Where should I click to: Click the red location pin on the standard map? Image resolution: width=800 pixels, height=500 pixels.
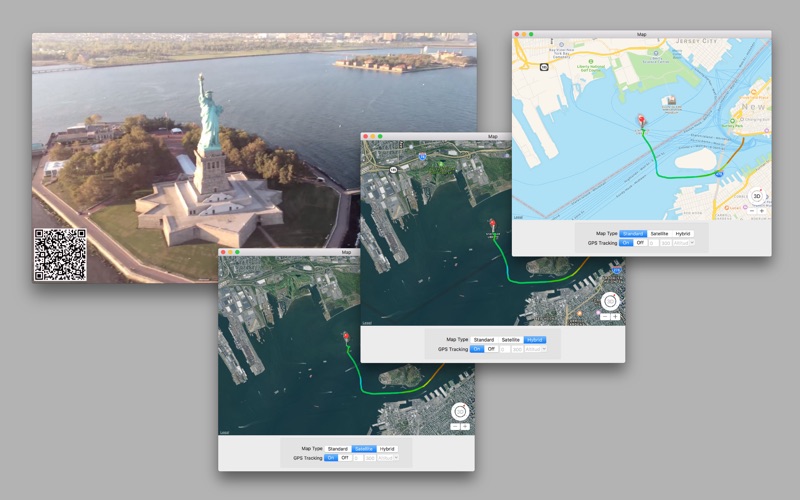pos(641,120)
